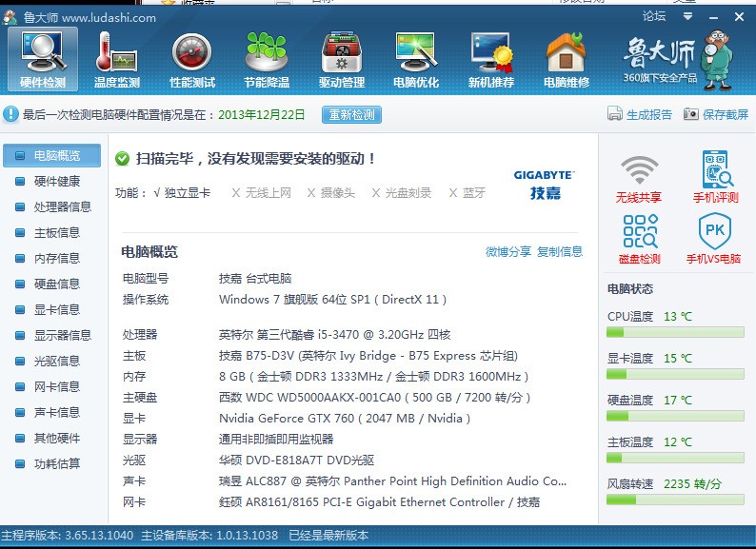The height and width of the screenshot is (549, 756).
Task: Click the green scan-complete checkmark icon
Action: point(123,158)
